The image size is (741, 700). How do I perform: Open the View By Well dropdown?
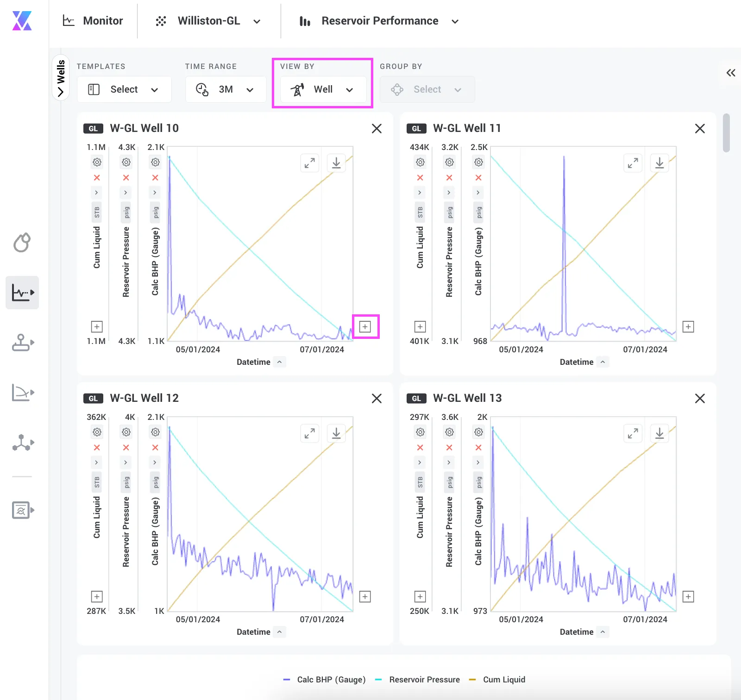pos(323,89)
